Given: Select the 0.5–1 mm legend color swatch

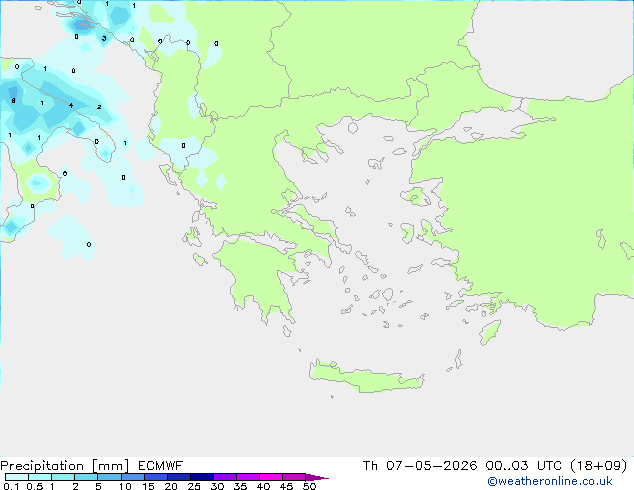Looking at the screenshot, I should tap(40, 477).
